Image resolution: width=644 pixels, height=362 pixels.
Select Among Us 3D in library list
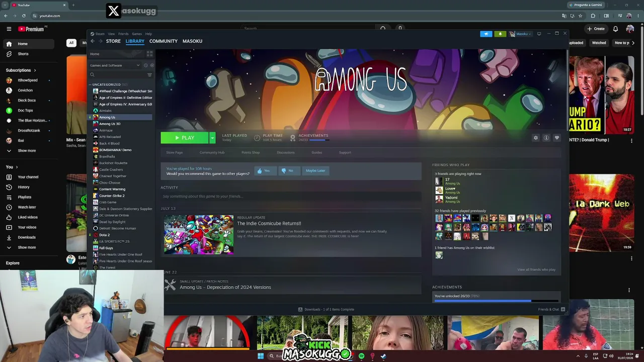pyautogui.click(x=120, y=124)
